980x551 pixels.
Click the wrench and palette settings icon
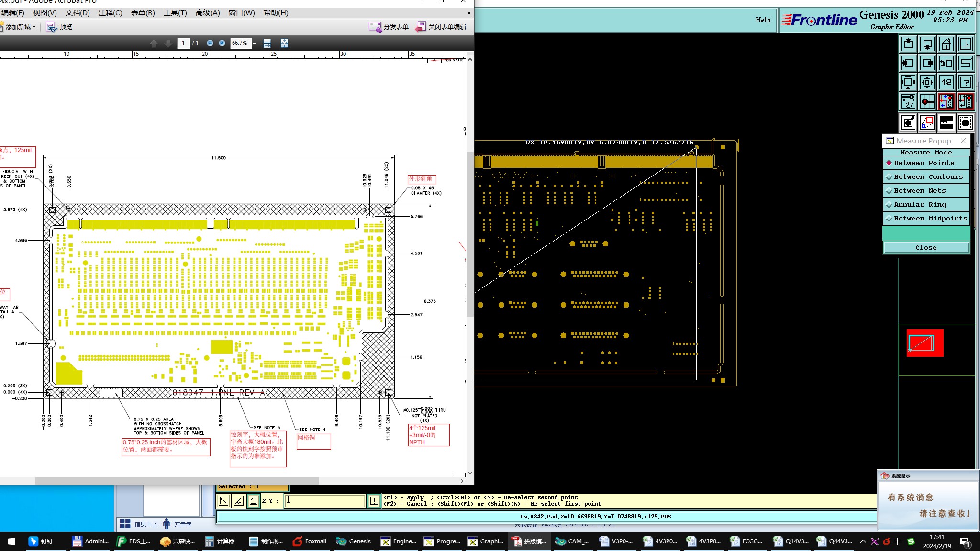[908, 101]
